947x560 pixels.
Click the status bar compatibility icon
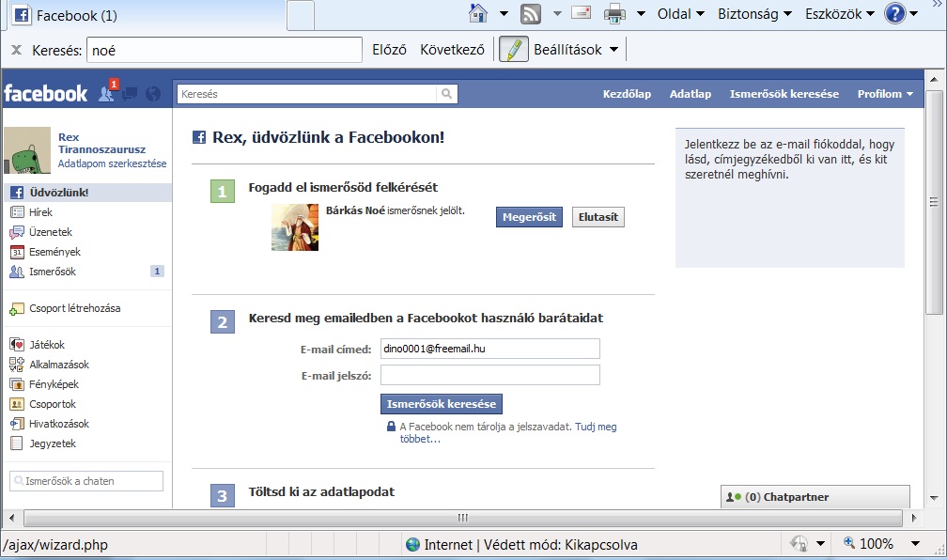[799, 544]
